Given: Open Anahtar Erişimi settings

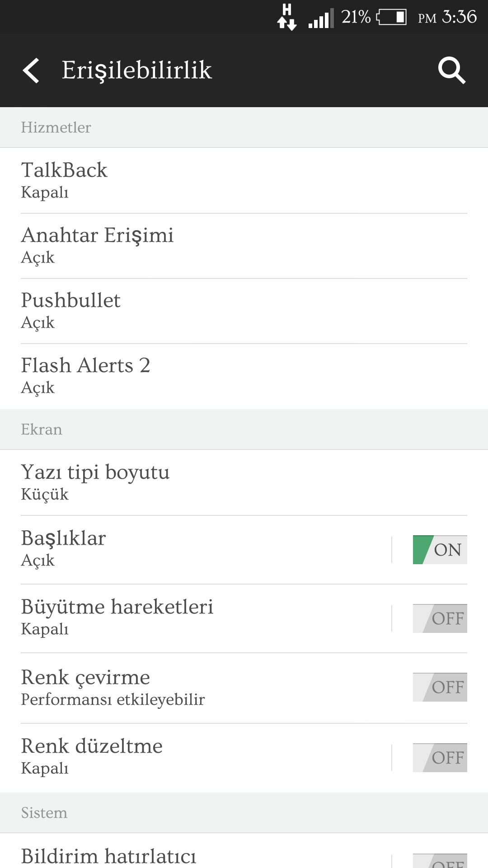Looking at the screenshot, I should (x=244, y=246).
